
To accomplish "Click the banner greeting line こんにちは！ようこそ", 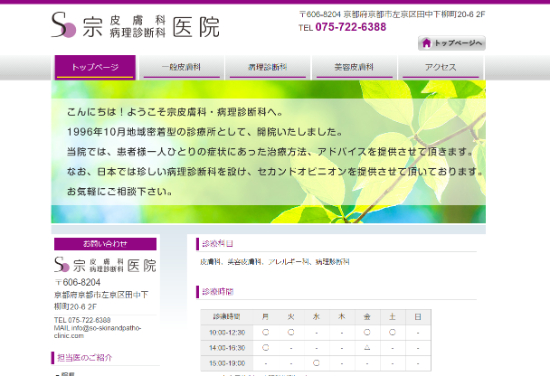I will 175,112.
